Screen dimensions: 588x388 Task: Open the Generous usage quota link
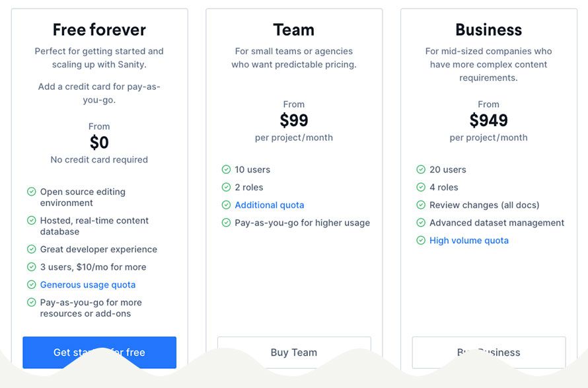88,285
